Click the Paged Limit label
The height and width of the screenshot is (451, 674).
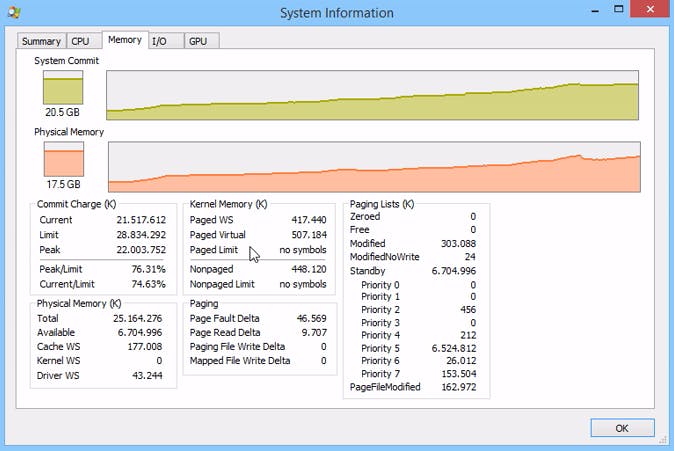click(214, 250)
